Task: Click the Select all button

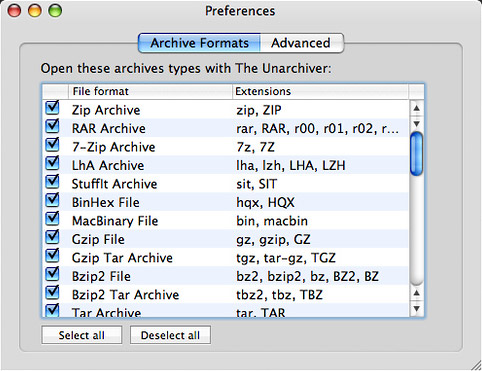Action: pyautogui.click(x=82, y=335)
